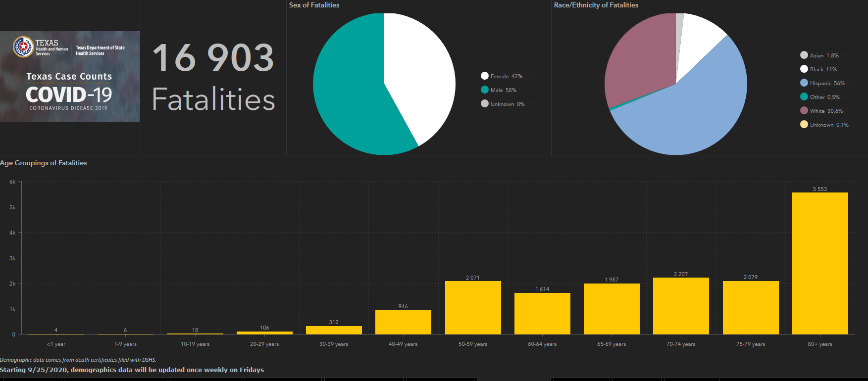This screenshot has height=381, width=868.
Task: Click the teal Male legend marker
Action: (485, 90)
